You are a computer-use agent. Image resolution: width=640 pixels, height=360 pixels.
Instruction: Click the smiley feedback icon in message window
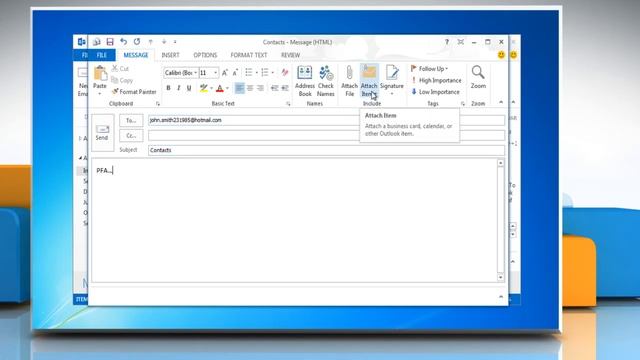click(501, 55)
